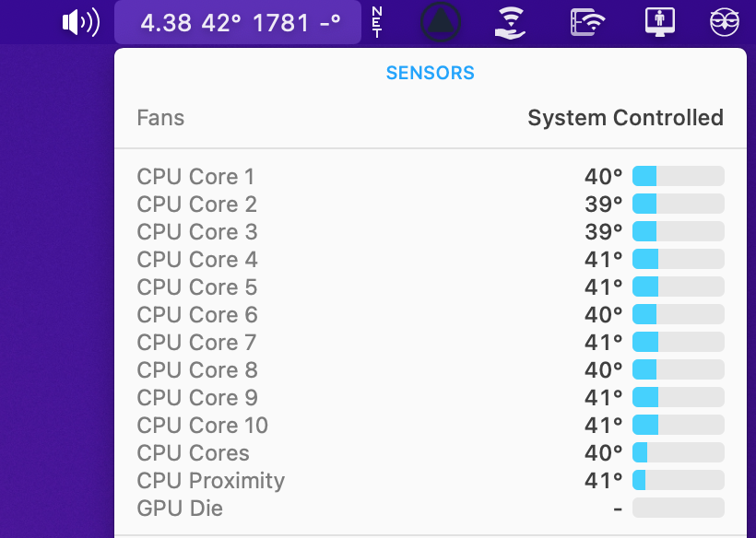756x538 pixels.
Task: Click the NET network monitor icon
Action: click(x=377, y=22)
